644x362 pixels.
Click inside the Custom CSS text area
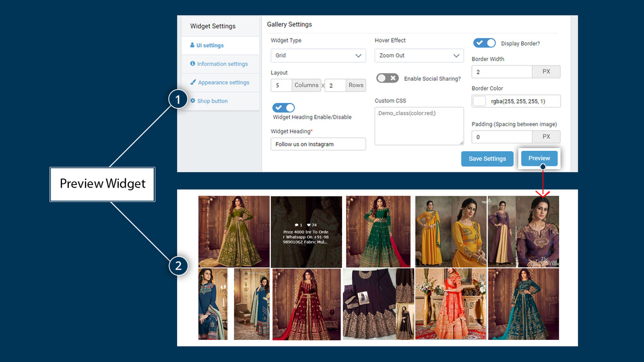419,126
